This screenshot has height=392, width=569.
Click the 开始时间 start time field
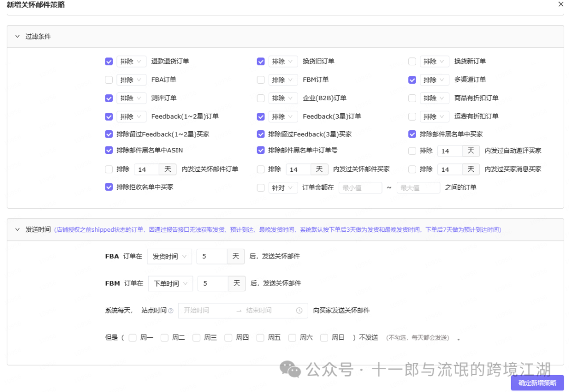(x=207, y=311)
